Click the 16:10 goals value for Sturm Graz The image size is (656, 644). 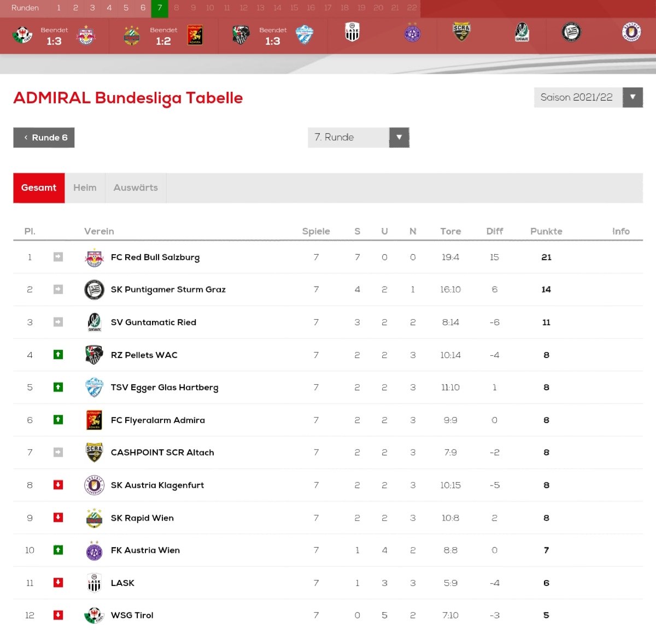tap(450, 290)
